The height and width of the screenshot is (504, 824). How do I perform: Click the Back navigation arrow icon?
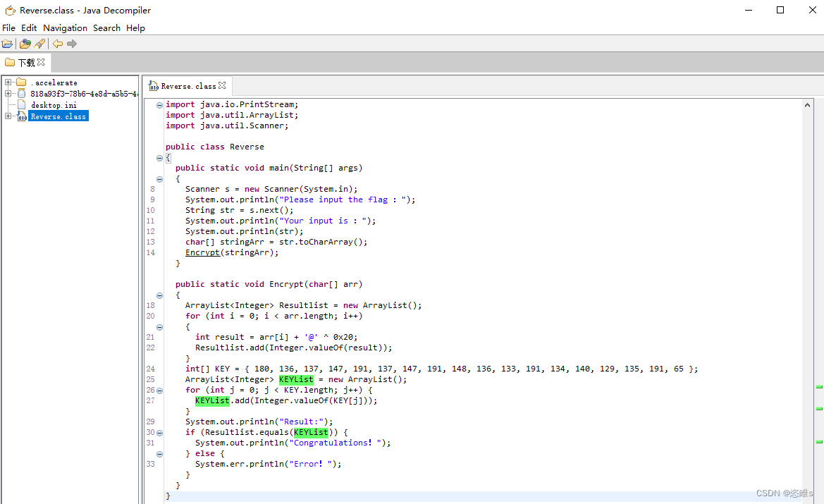pos(56,43)
